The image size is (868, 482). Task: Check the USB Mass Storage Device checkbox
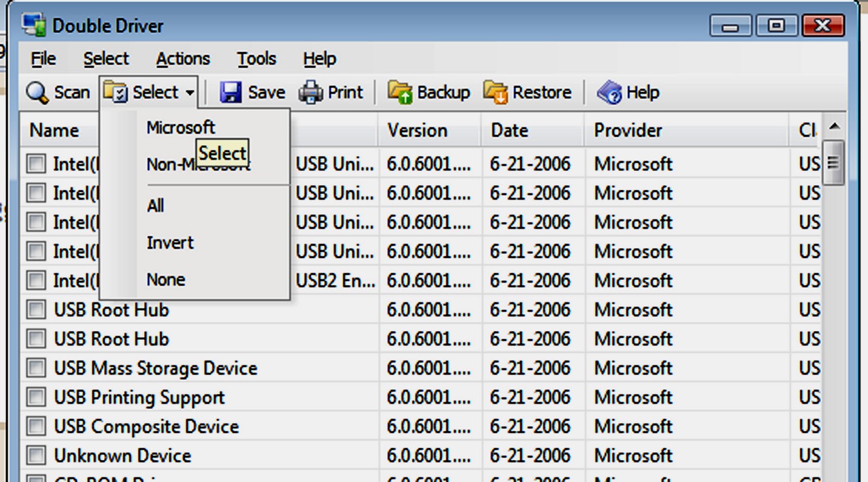coord(36,368)
